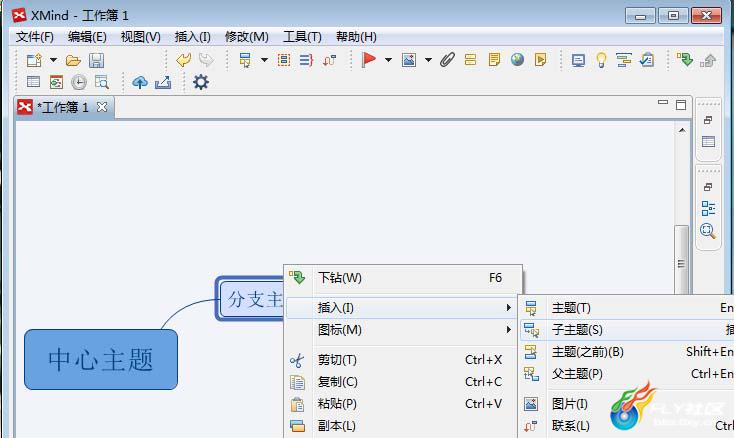The height and width of the screenshot is (438, 734).
Task: Close the 工作簿 1 tab
Action: pyautogui.click(x=102, y=107)
